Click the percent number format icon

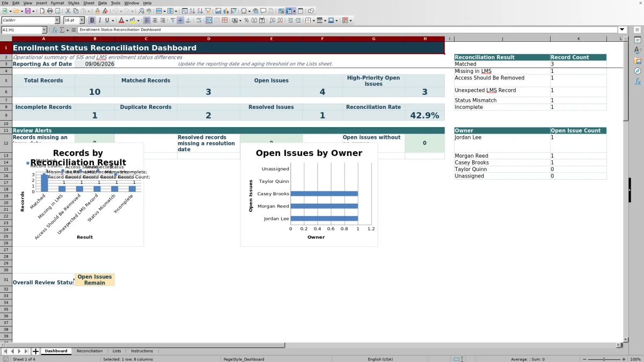(246, 20)
